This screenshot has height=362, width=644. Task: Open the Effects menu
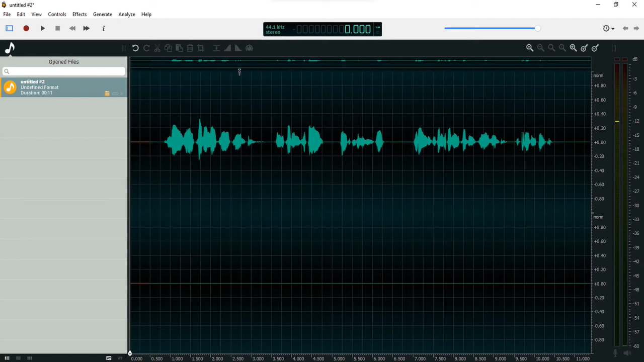point(79,14)
